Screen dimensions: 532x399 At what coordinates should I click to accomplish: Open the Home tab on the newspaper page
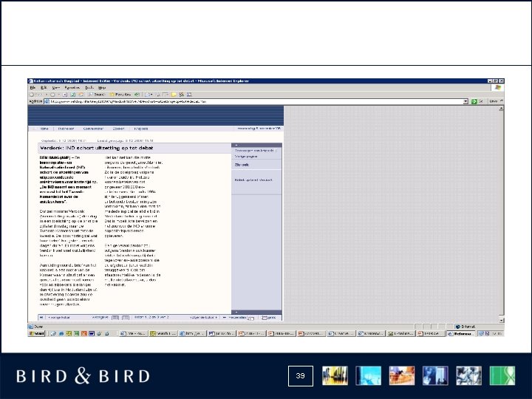(44, 129)
